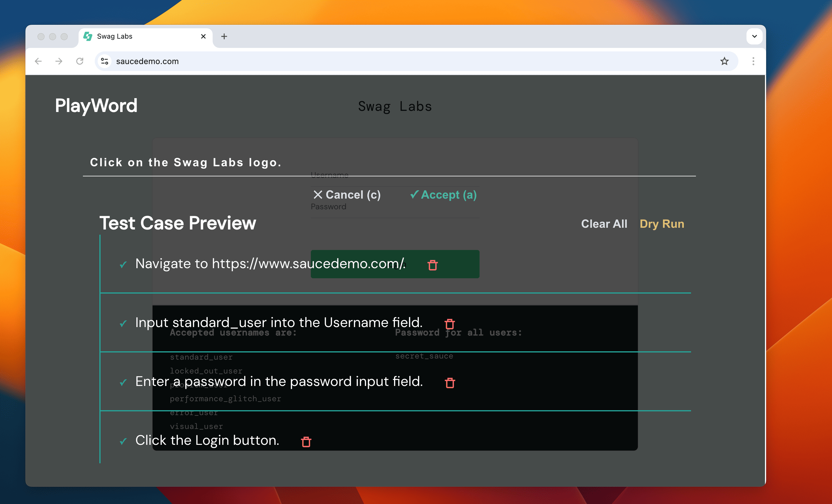Remove the Enter a password step
The height and width of the screenshot is (504, 832).
coord(450,383)
